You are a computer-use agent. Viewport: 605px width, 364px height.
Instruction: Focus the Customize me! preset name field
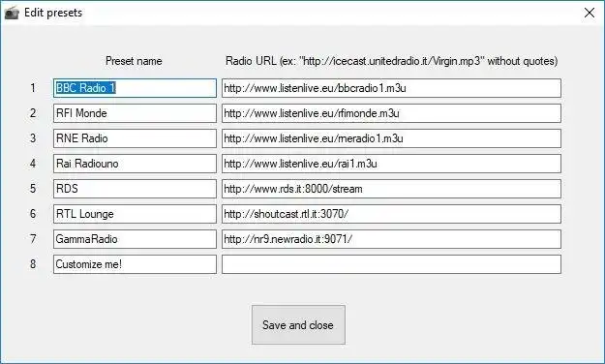(x=135, y=264)
